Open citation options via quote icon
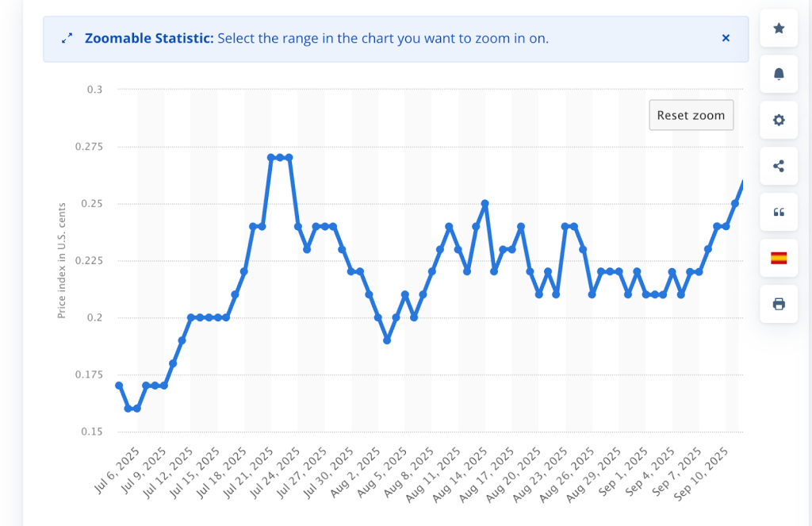The height and width of the screenshot is (526, 812). 779,213
